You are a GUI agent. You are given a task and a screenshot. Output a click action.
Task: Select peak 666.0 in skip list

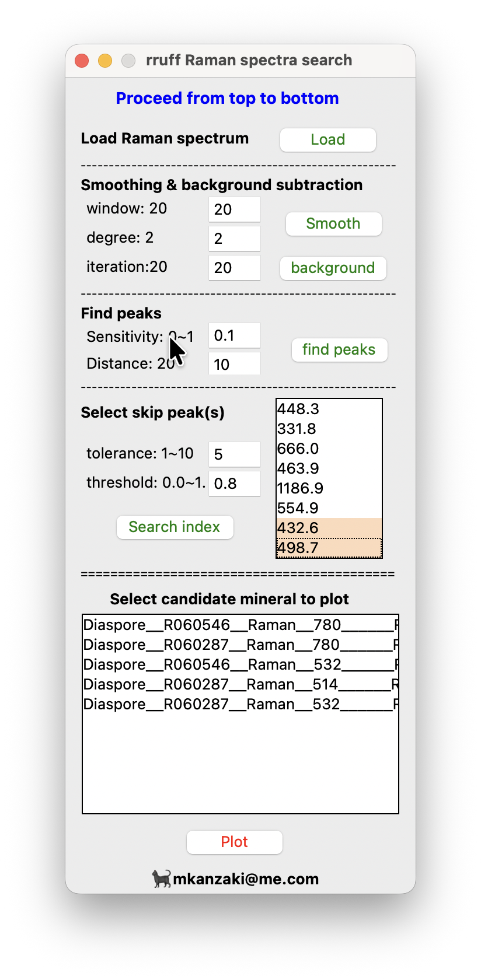pos(329,449)
